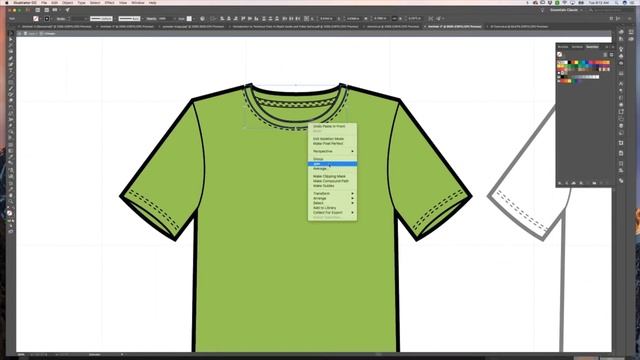Click the arrange documents icon
Image resolution: width=640 pixels, height=360 pixels.
(55, 10)
